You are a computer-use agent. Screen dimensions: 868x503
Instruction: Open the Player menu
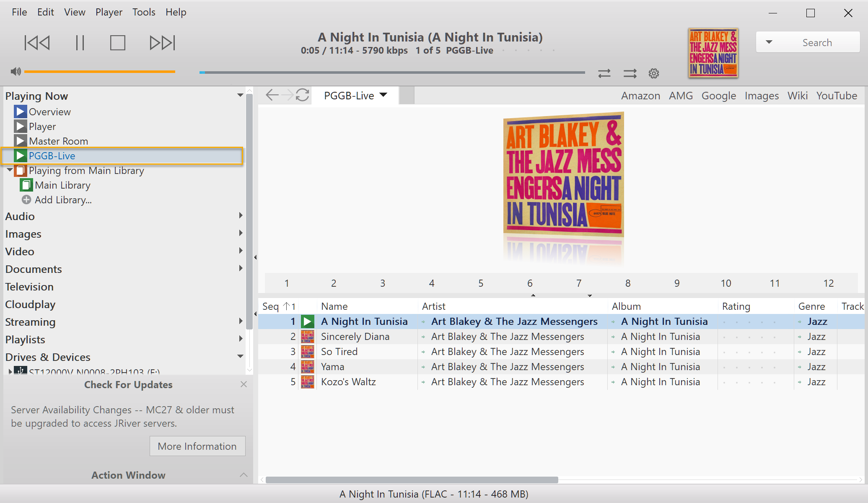109,12
